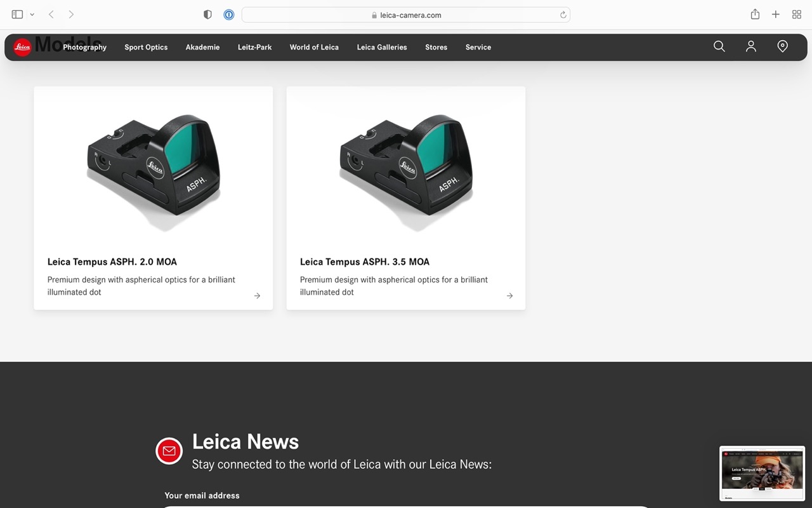
Task: Click the privacy shield icon
Action: [x=207, y=15]
